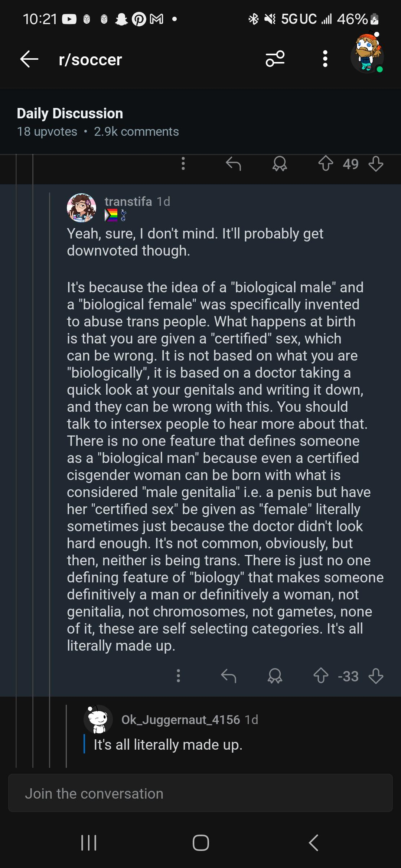Open the Daily Discussion post title
Screen dimensions: 401x868
click(70, 114)
